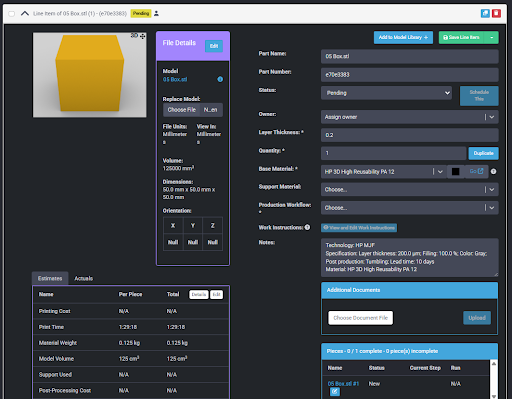Click the model info icon

coord(220,79)
